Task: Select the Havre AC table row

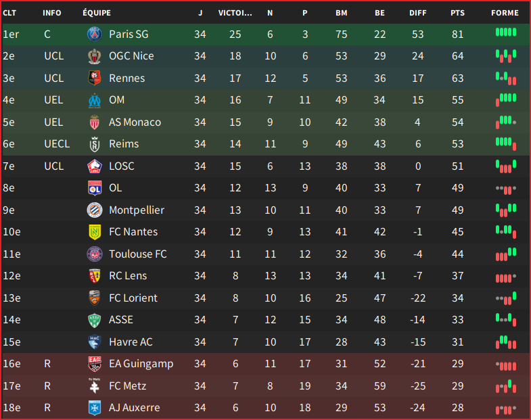Action: tap(265, 342)
